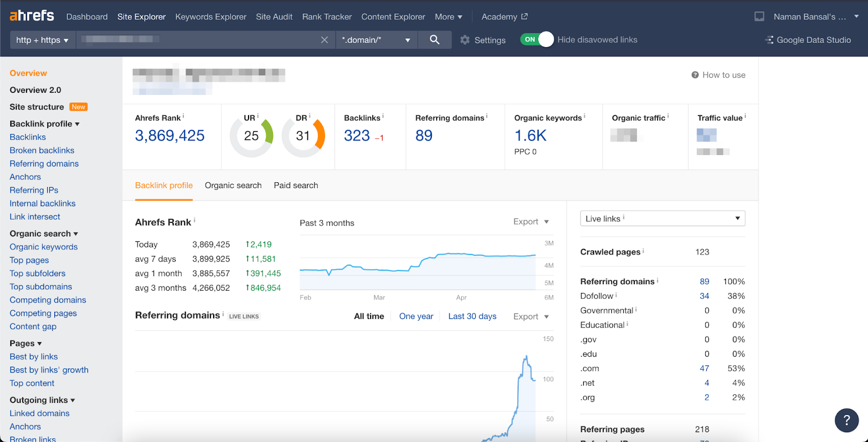Click the Educational info icon
Image resolution: width=868 pixels, height=442 pixels.
(628, 324)
